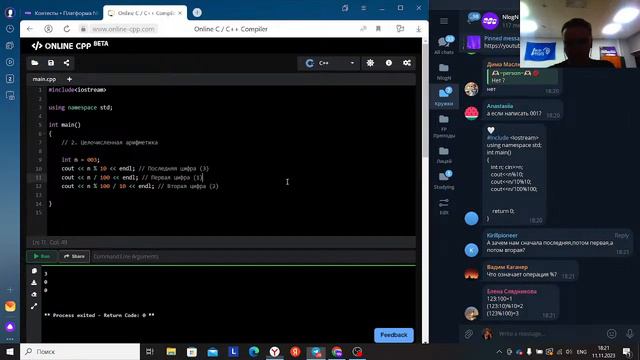Click the Feedback button

pos(394,335)
